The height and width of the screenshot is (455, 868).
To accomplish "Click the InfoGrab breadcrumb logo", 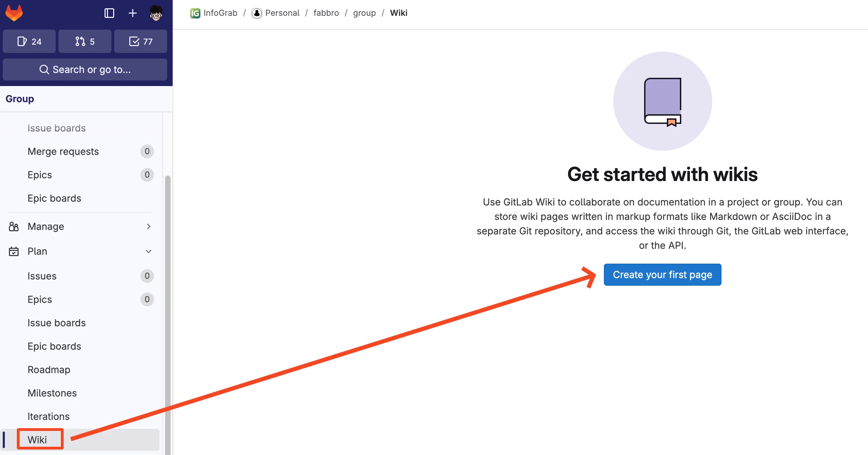I will 195,13.
